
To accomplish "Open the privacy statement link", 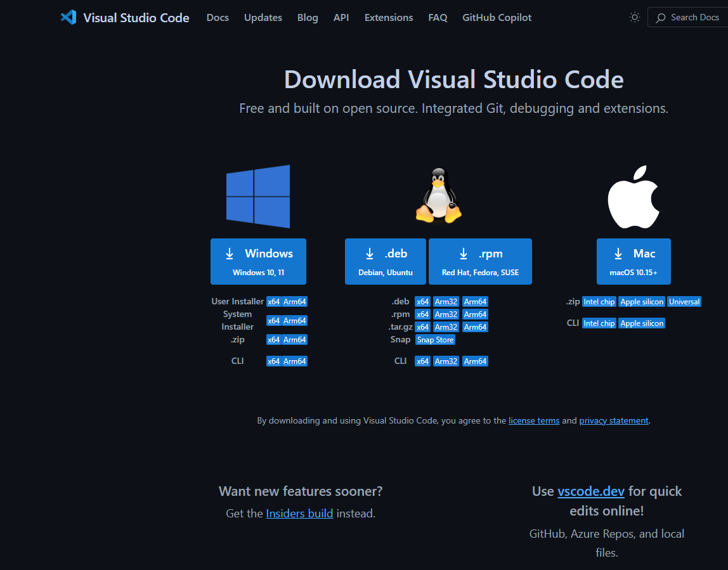I will pyautogui.click(x=613, y=420).
